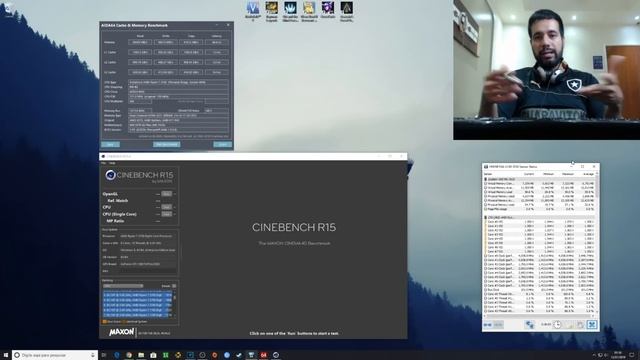Viewport: 640px width, 360px height.
Task: Click the Current column header in HWiNFO
Action: click(529, 174)
